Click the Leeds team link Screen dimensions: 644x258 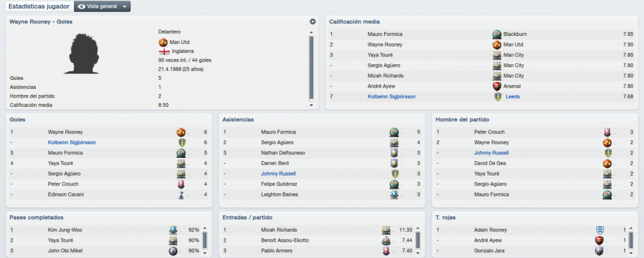click(x=513, y=96)
